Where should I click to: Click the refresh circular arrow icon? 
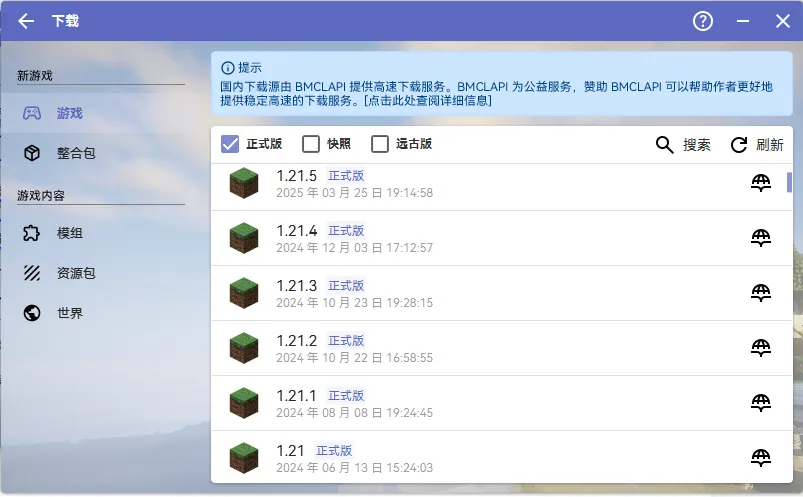pyautogui.click(x=739, y=145)
